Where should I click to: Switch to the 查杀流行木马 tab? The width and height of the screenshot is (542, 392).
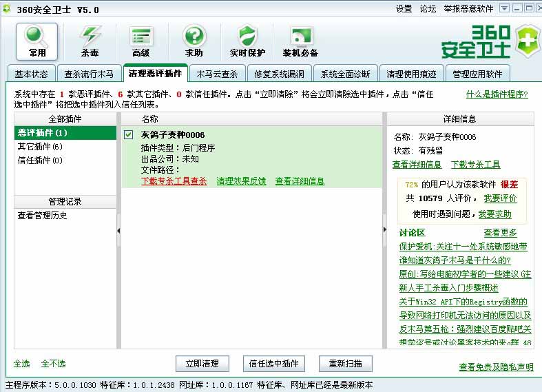pyautogui.click(x=89, y=74)
